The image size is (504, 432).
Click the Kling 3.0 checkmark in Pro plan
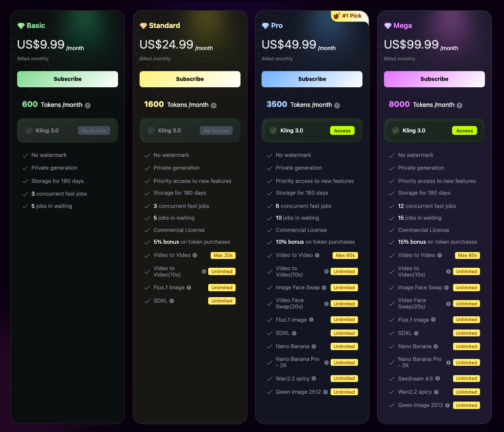coord(273,130)
